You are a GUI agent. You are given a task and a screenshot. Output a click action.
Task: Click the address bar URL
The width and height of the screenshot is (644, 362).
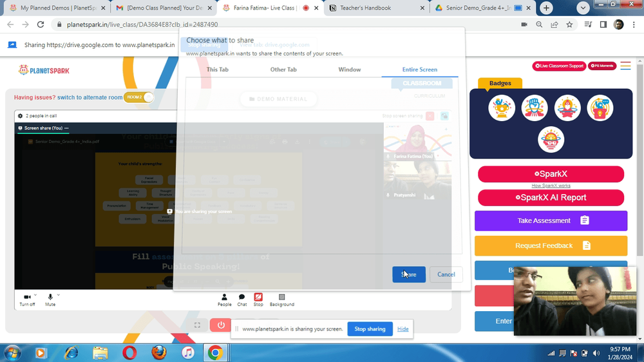(x=142, y=24)
